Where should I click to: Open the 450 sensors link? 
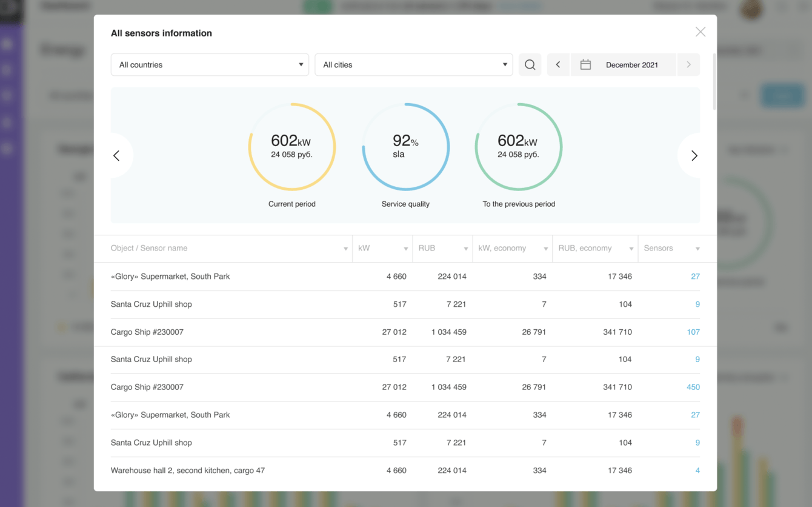click(x=693, y=387)
